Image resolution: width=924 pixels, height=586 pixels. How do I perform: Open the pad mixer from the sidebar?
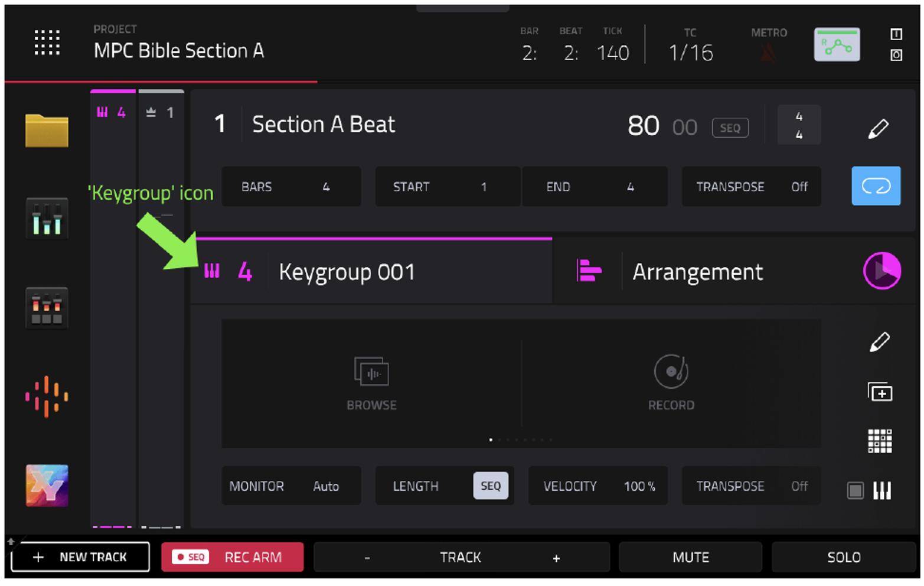tap(47, 307)
